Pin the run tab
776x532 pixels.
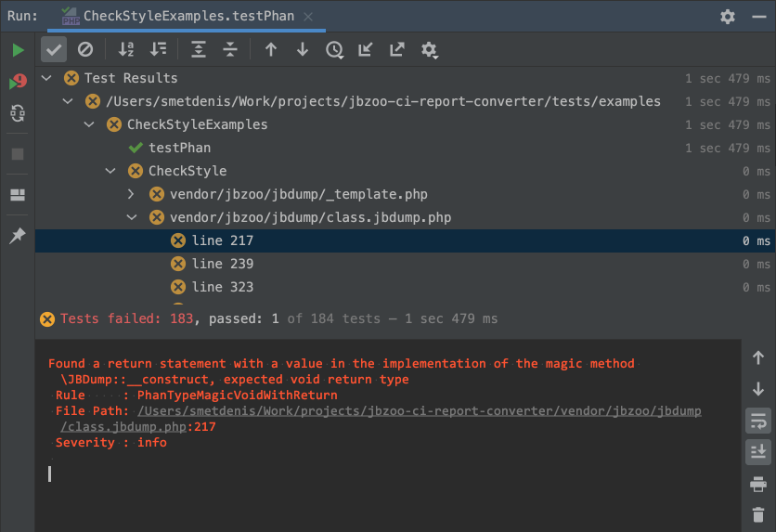click(x=18, y=236)
